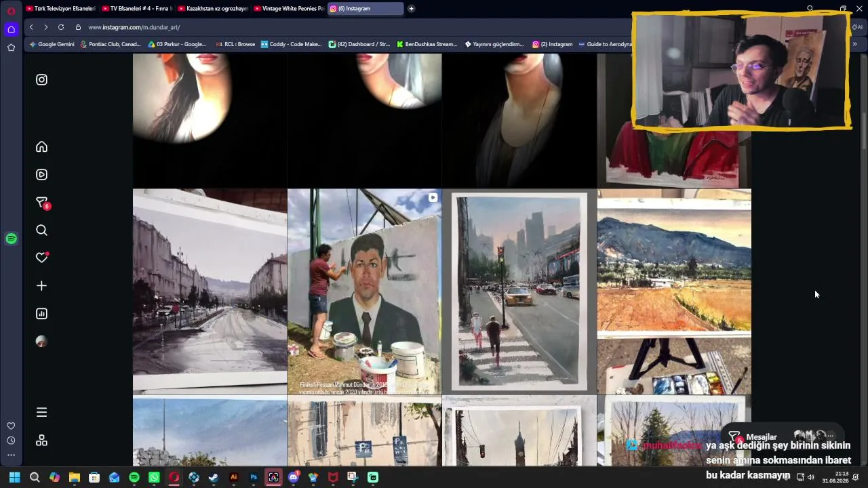Open Microsoft Store from taskbar
Screen dimensions: 868x488
point(94,477)
